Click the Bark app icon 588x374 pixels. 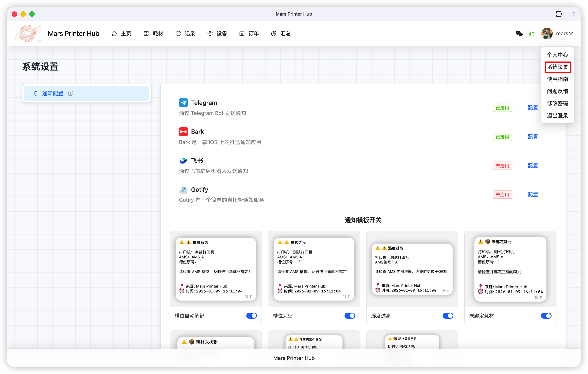(x=183, y=132)
